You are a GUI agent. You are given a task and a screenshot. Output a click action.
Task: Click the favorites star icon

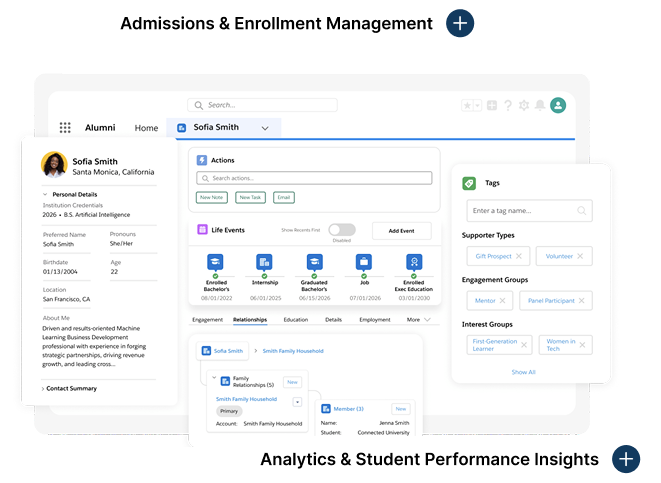click(x=467, y=105)
